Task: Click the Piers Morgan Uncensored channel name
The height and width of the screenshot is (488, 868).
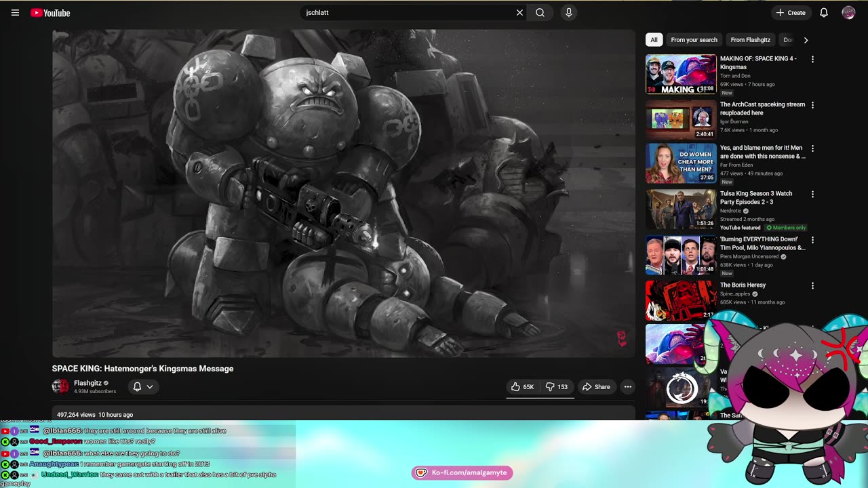Action: 749,257
